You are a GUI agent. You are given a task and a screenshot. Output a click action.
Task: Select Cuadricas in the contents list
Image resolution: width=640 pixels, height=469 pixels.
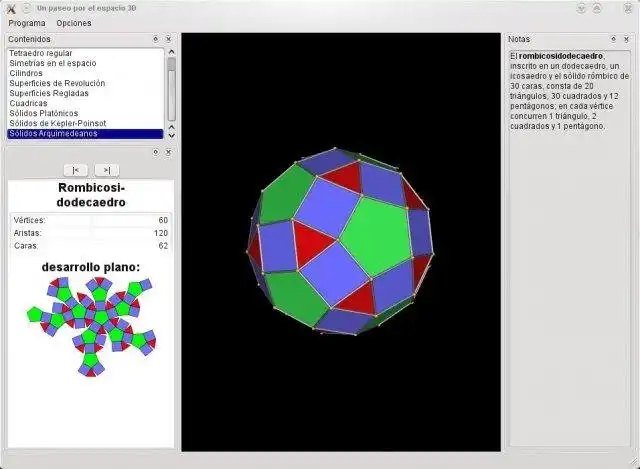[85, 103]
